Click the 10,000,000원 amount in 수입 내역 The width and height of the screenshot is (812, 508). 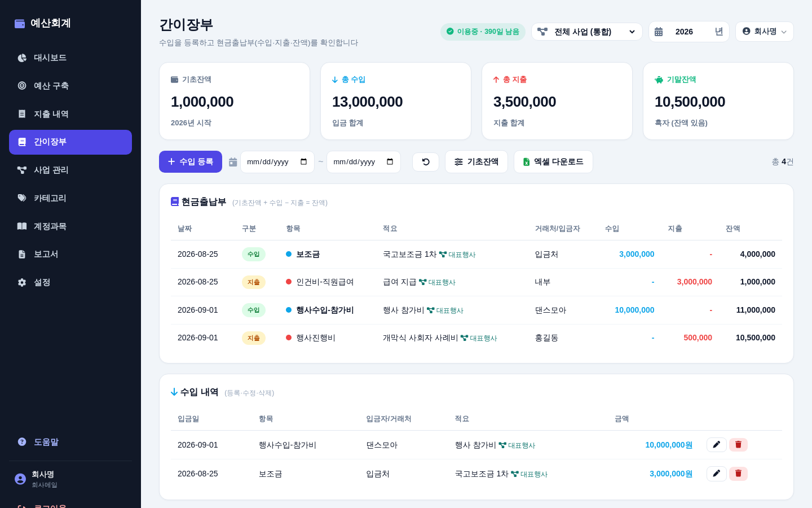(x=669, y=445)
